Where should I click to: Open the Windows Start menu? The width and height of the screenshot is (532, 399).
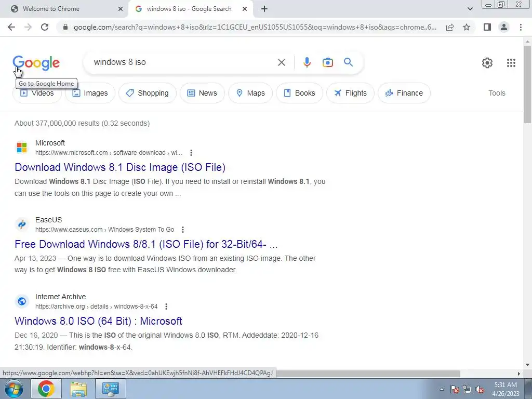point(14,389)
